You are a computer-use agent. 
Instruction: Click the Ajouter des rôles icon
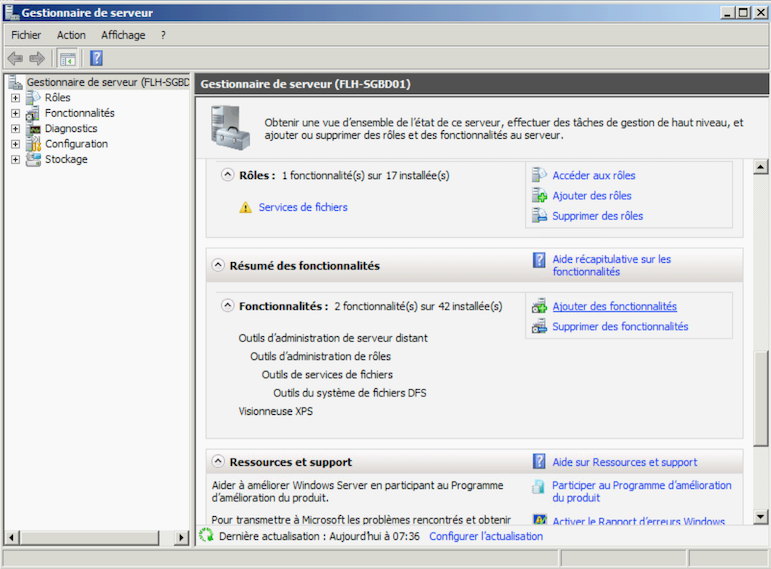[x=539, y=195]
